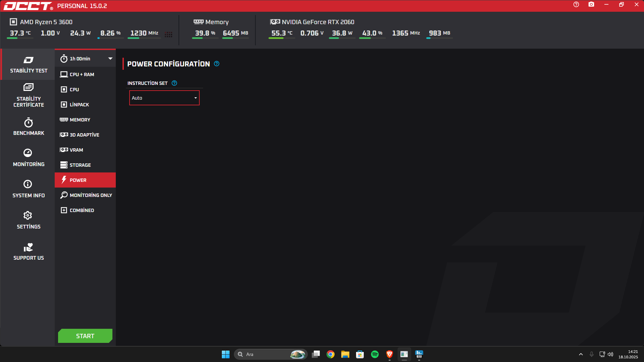The width and height of the screenshot is (644, 362).
Task: Click the GPU temperature 55.3 °C reading
Action: pyautogui.click(x=282, y=33)
